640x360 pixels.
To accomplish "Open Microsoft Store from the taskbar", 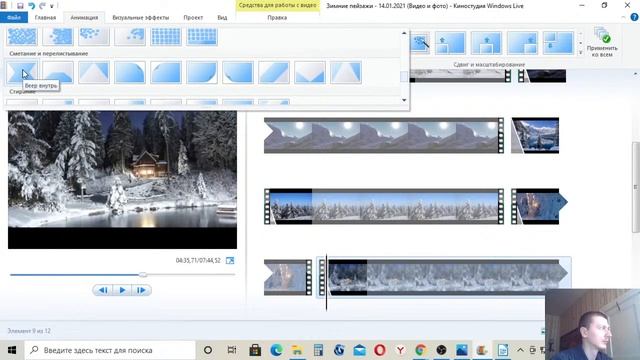I will (x=255, y=350).
